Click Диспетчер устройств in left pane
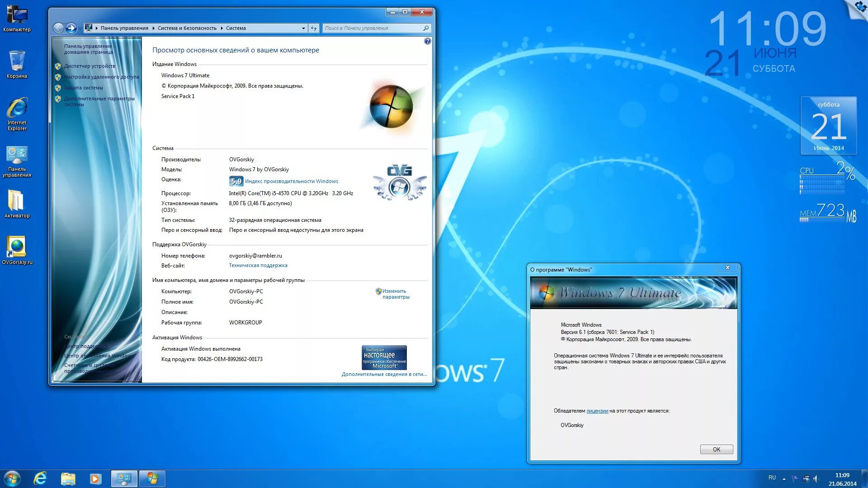This screenshot has height=488, width=868. (90, 66)
